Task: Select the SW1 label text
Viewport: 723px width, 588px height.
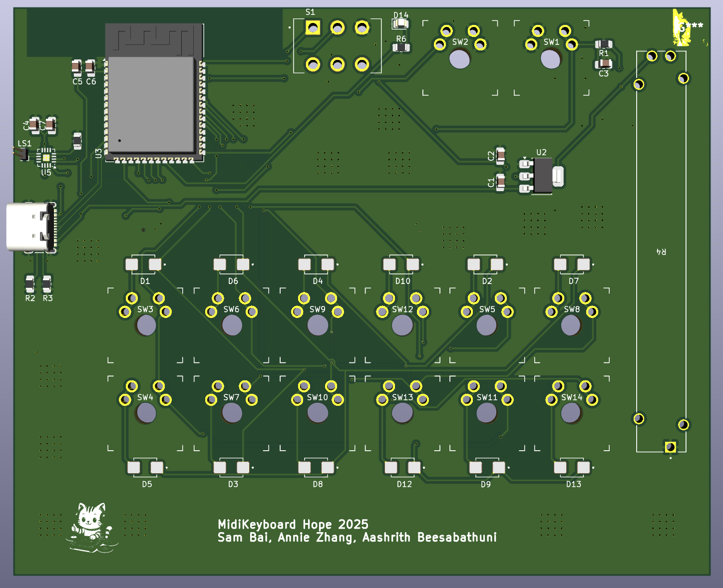Action: (x=552, y=42)
